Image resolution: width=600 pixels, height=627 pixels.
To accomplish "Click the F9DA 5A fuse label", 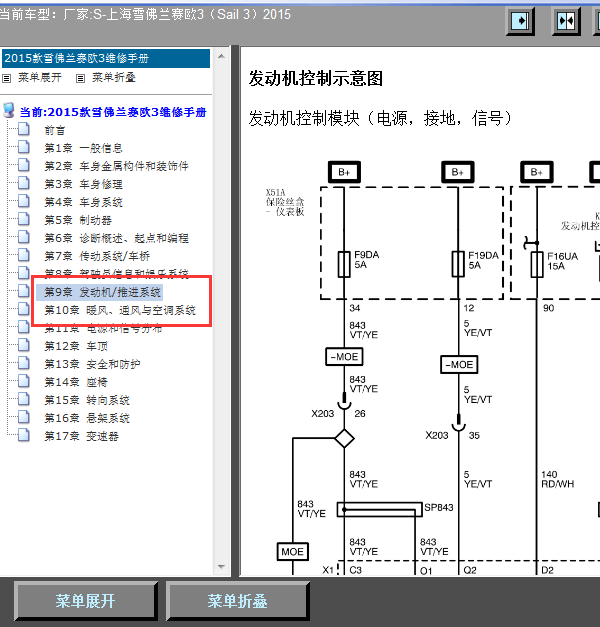I will [366, 260].
